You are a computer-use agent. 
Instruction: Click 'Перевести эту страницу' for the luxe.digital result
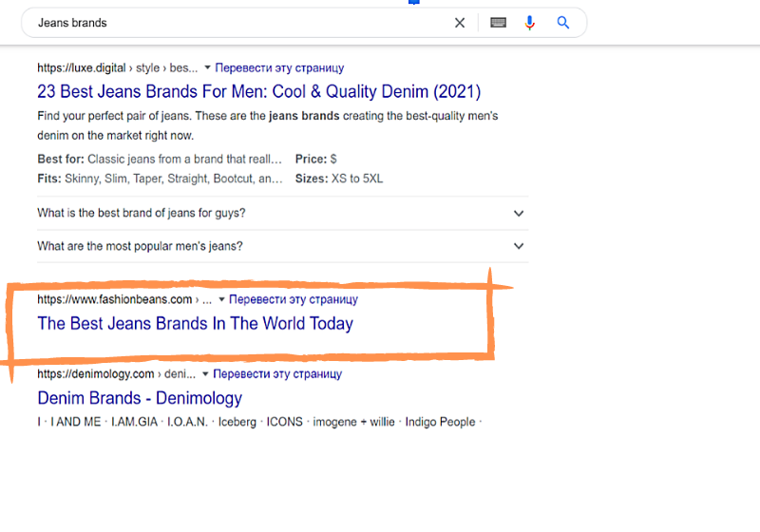coord(279,67)
